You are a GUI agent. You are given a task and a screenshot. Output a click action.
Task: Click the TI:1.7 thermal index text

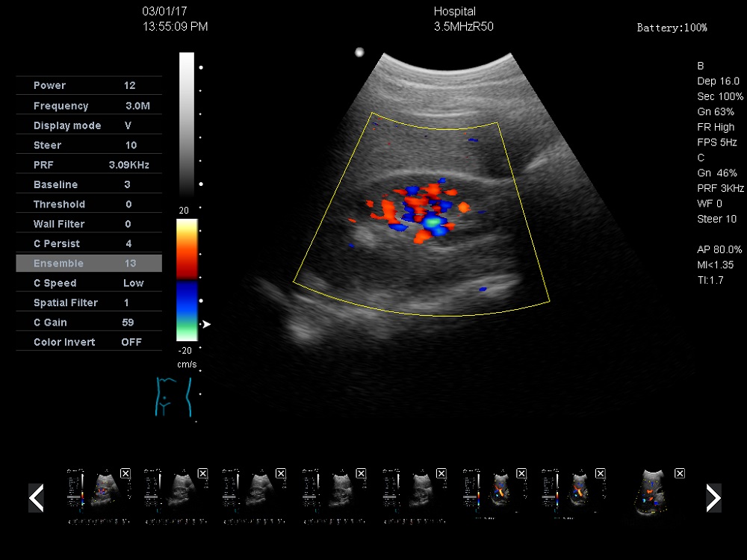tap(710, 280)
